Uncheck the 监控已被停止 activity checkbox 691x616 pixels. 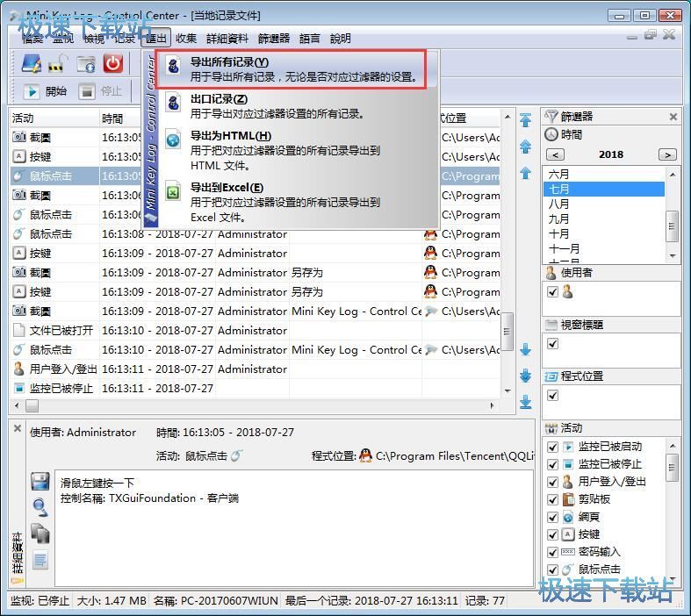(552, 464)
